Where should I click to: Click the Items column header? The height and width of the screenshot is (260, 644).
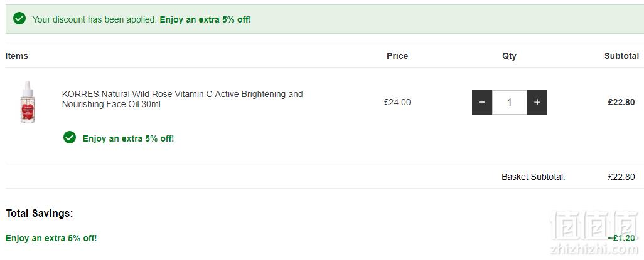click(x=17, y=56)
